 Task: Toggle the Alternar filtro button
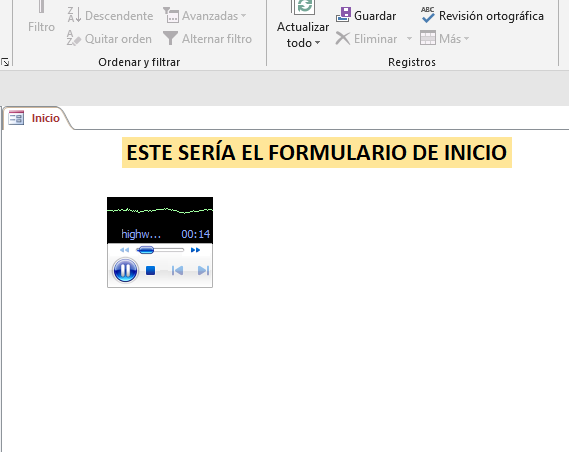(x=207, y=38)
